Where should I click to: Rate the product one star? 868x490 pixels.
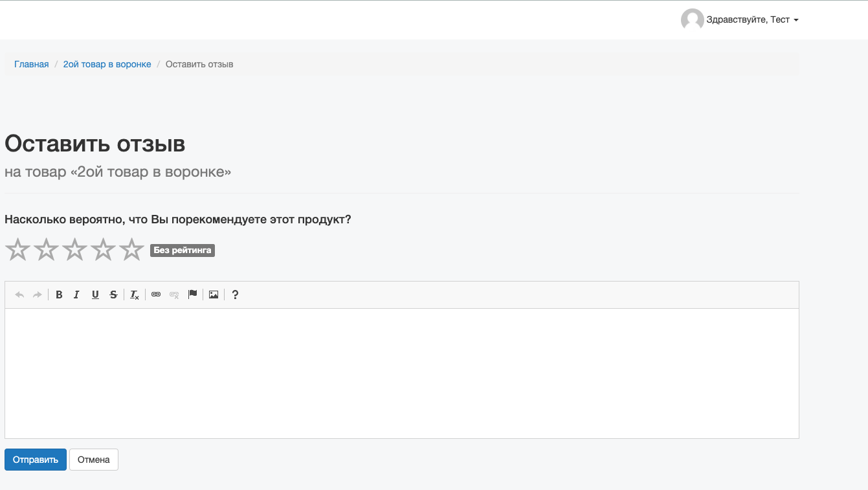(18, 250)
